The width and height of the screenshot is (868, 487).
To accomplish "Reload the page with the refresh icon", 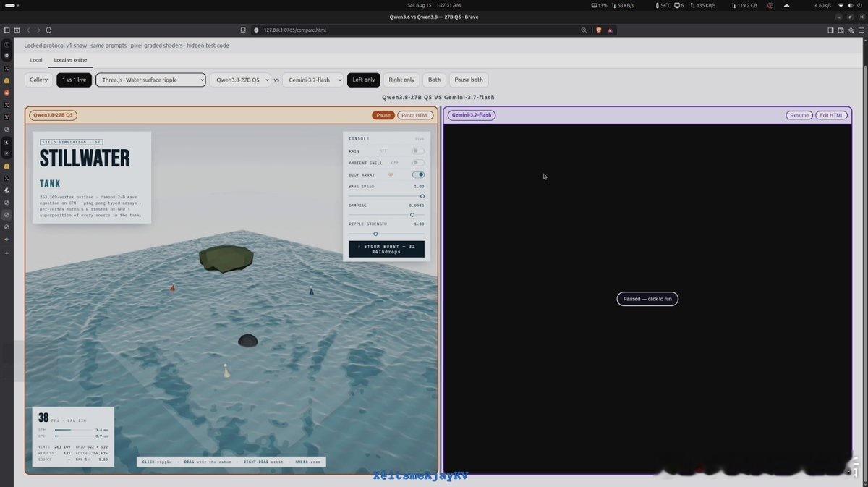I will pos(48,30).
